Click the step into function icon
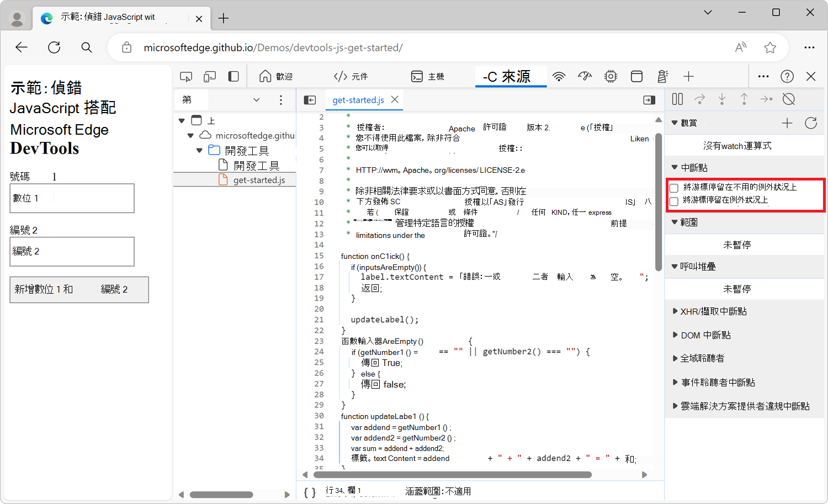 [722, 99]
